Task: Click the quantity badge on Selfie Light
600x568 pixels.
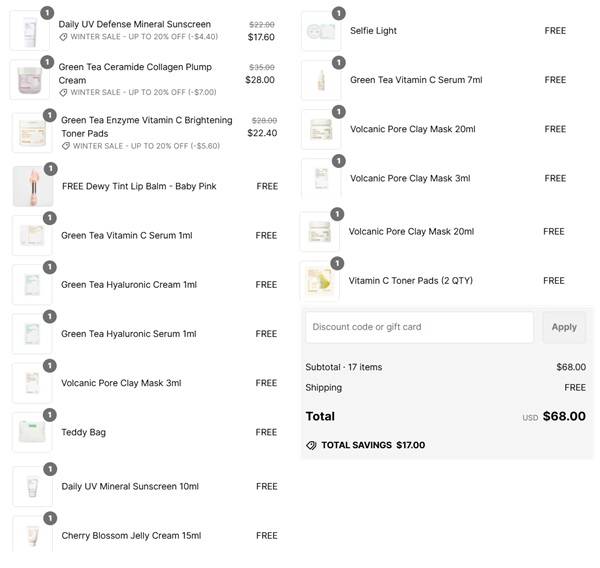Action: click(337, 14)
